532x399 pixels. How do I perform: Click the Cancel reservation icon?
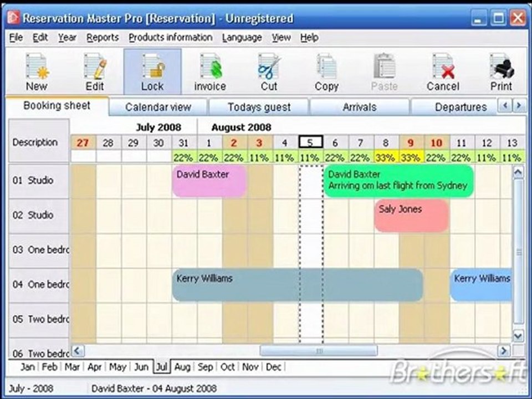click(443, 72)
